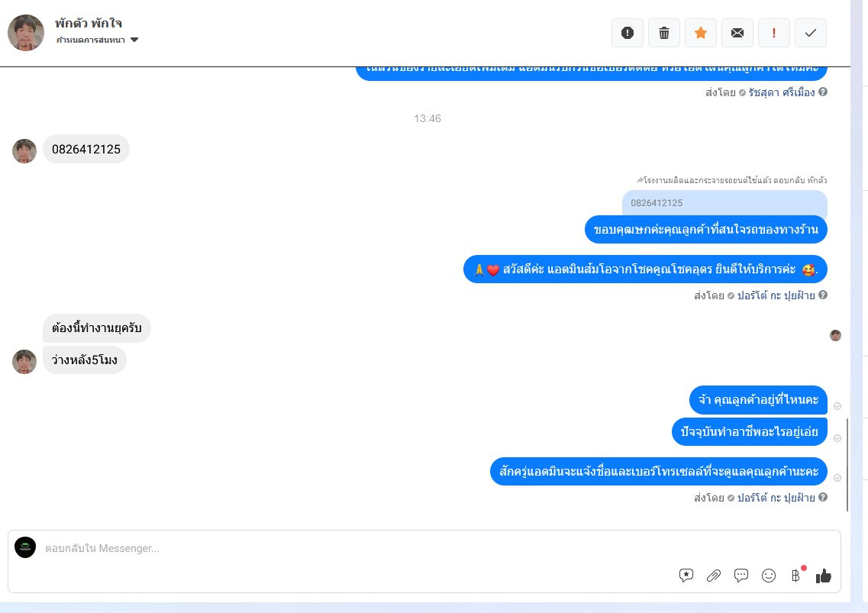868x613 pixels.
Task: Open sender link รัชสุดา ศรีเมือง
Action: click(781, 92)
